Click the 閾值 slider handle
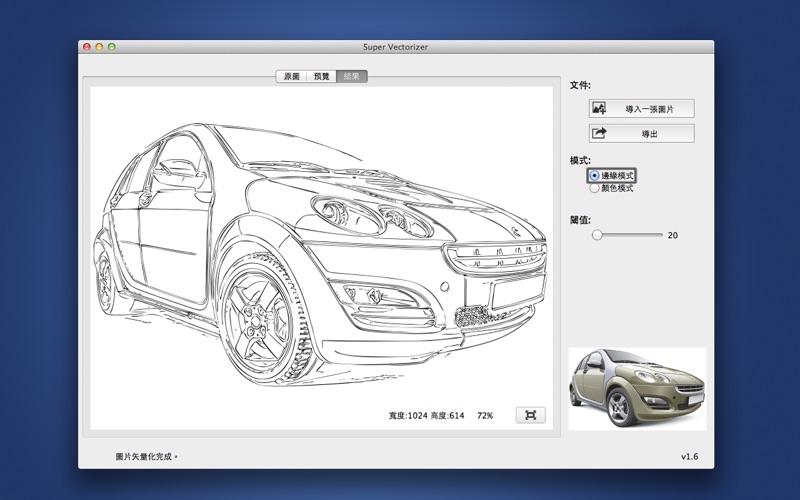Image resolution: width=800 pixels, height=500 pixels. [x=597, y=235]
